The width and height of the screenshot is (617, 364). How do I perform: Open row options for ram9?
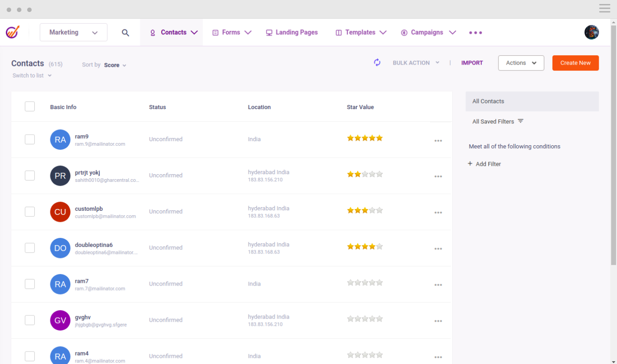pos(438,140)
